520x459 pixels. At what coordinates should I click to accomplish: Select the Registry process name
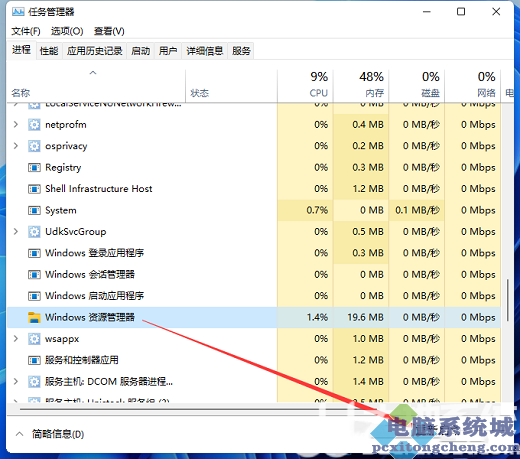point(63,168)
